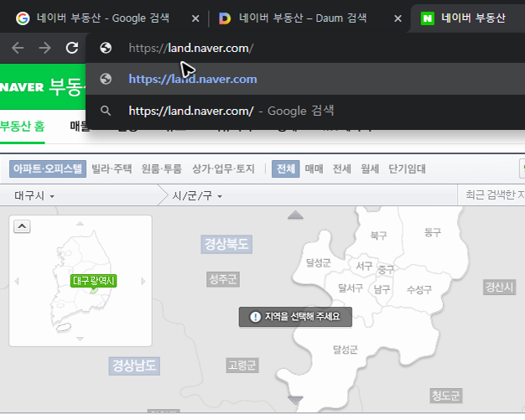This screenshot has width=525, height=420.
Task: Collapse the mini map panel with chevron
Action: 22,226
